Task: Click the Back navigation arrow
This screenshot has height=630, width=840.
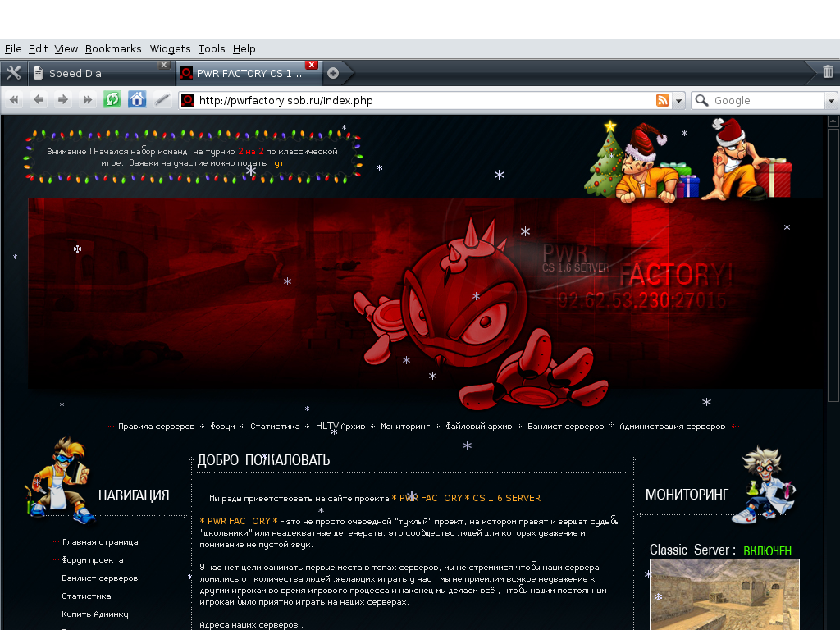Action: (38, 100)
